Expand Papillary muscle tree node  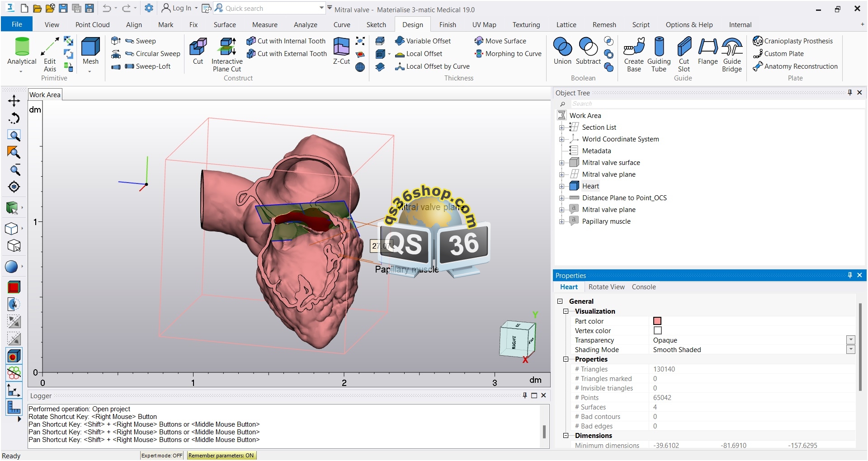(x=561, y=221)
